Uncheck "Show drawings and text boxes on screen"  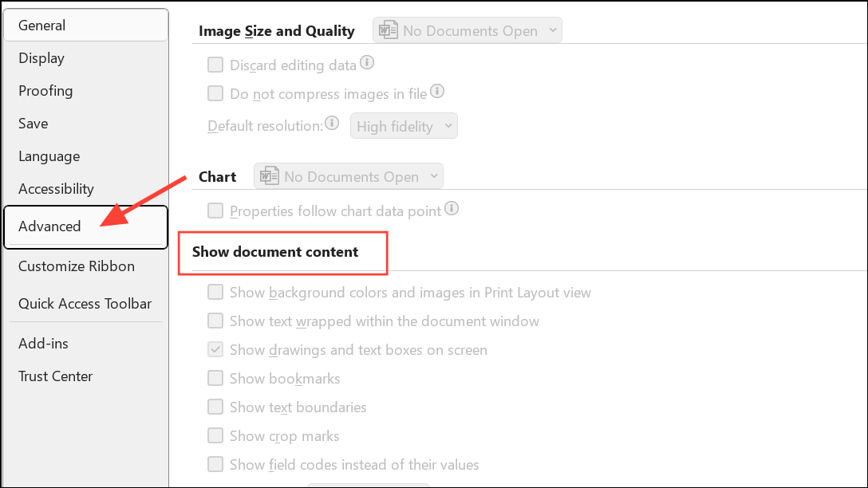(215, 349)
